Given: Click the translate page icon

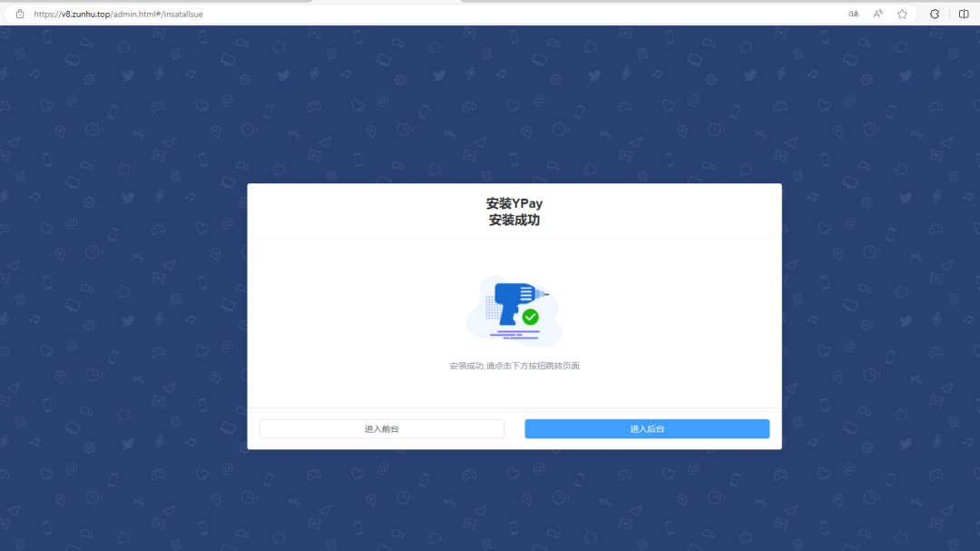Looking at the screenshot, I should (853, 14).
